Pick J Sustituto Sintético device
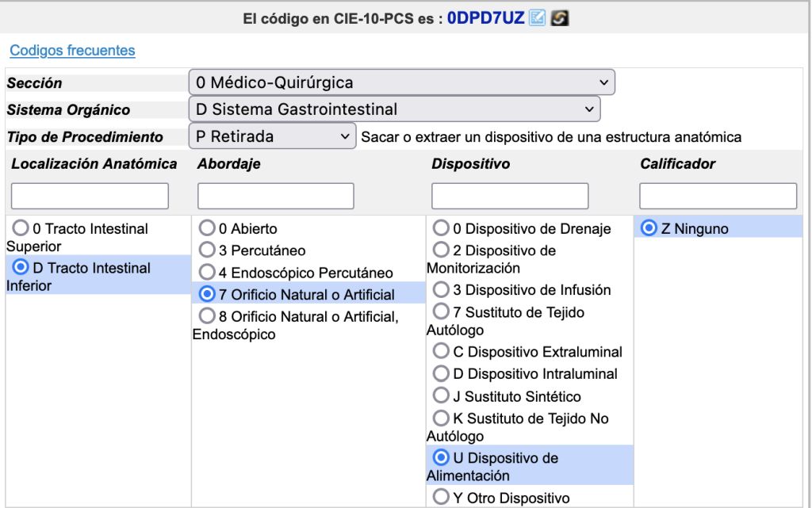 coord(441,395)
